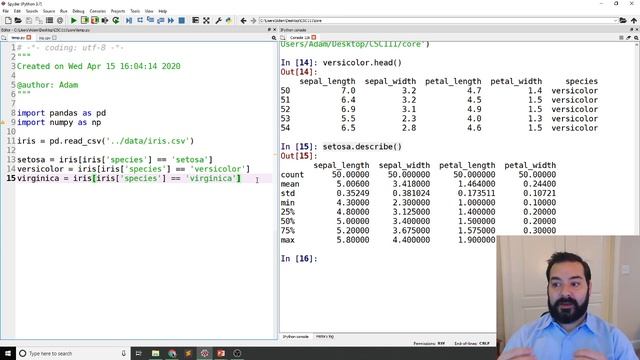
Task: Open the View menu
Action: pos(149,11)
